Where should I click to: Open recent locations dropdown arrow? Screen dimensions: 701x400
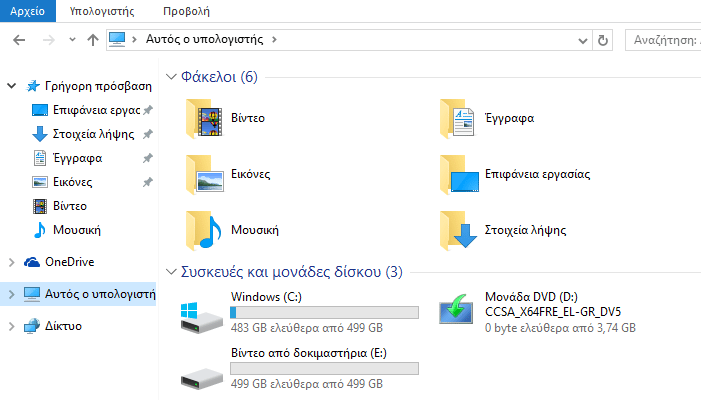(x=72, y=40)
